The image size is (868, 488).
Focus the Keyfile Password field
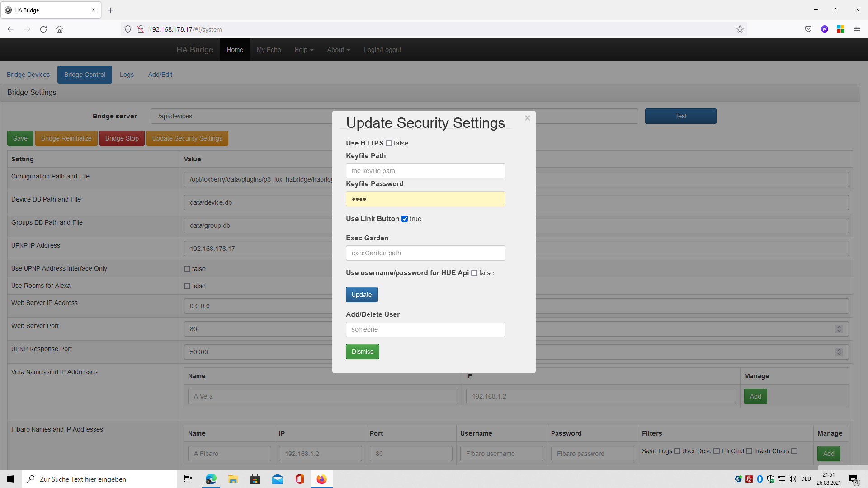pos(425,199)
